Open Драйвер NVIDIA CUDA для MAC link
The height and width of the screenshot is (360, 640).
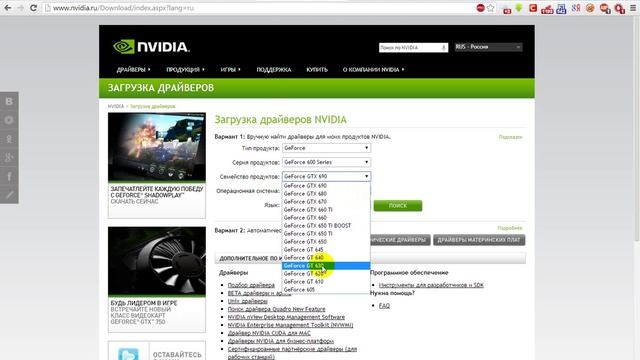click(x=269, y=333)
